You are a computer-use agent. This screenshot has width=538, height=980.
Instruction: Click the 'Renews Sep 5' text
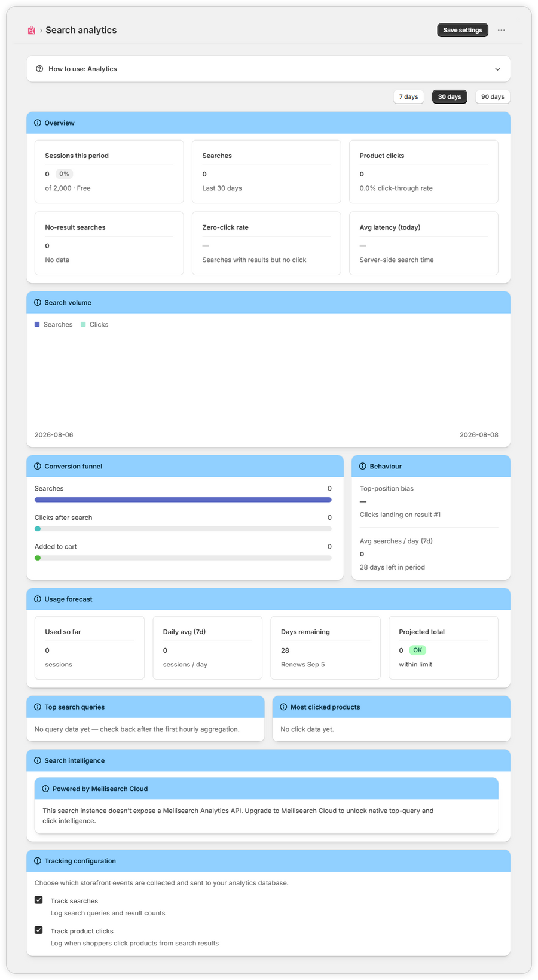point(302,664)
